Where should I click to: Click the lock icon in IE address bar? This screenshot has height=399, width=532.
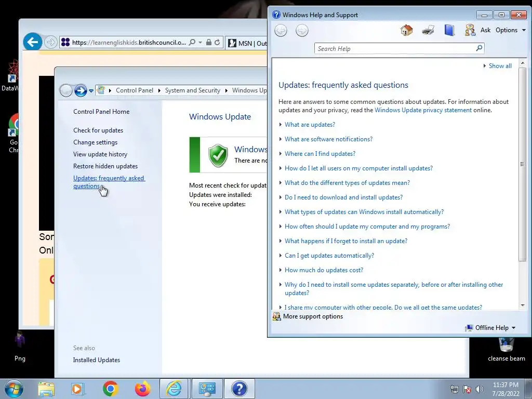pos(209,43)
